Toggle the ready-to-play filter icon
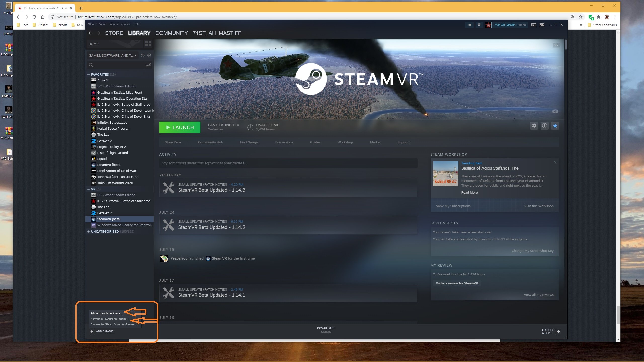Screen dimensions: 644x362 tap(149, 55)
